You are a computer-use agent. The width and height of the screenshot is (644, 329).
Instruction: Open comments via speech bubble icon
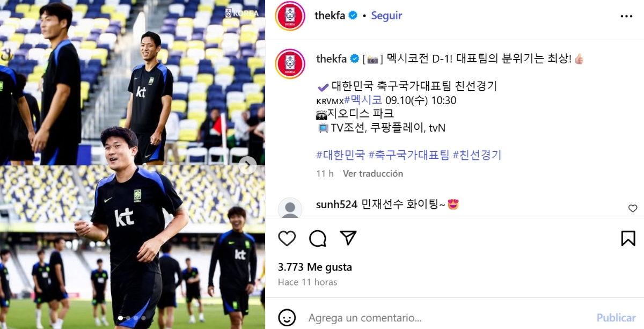318,238
